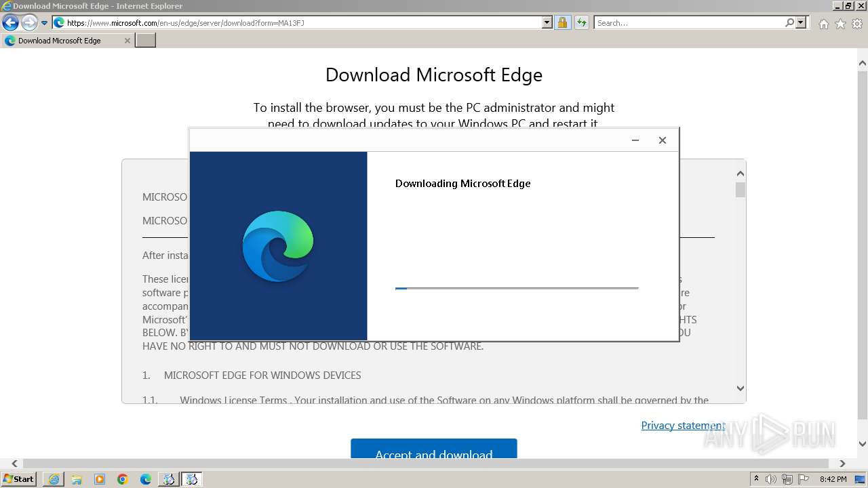Open the Tools gear menu
Viewport: 868px width, 488px height.
pos(857,24)
